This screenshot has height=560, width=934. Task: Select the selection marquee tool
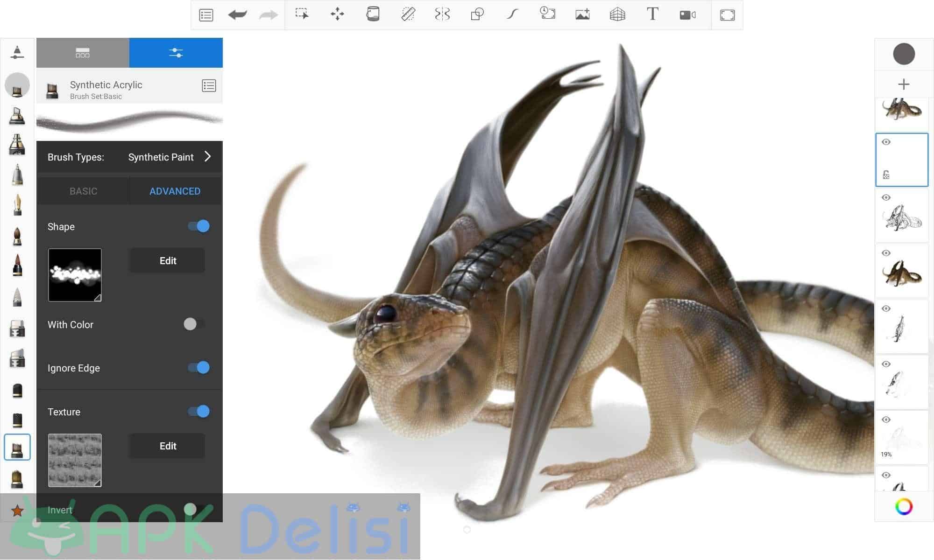point(302,14)
